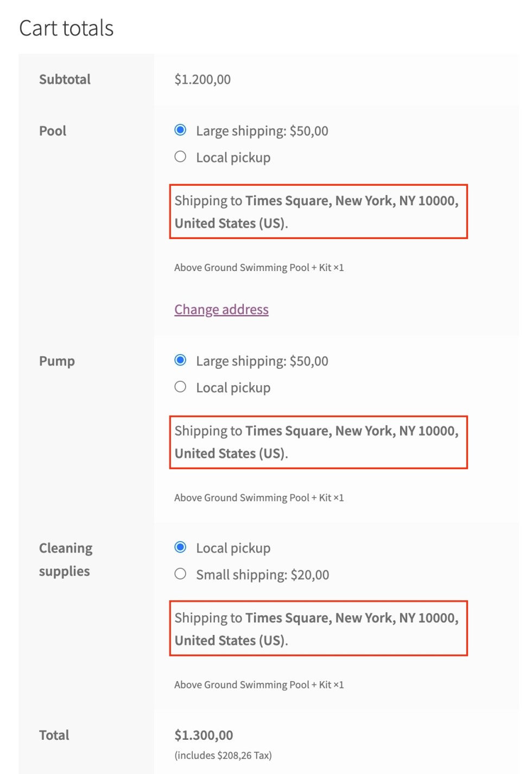Image resolution: width=532 pixels, height=774 pixels.
Task: Click the Subtotal row label
Action: (65, 79)
